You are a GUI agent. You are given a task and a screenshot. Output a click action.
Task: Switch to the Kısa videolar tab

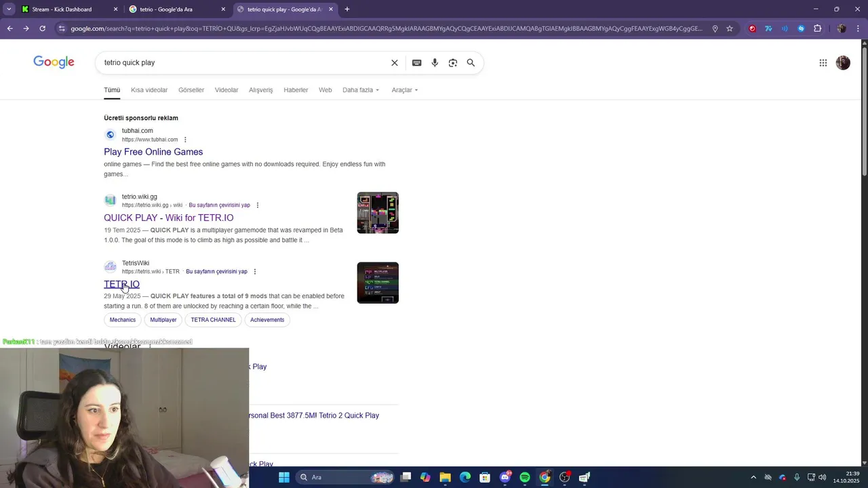[x=149, y=90]
